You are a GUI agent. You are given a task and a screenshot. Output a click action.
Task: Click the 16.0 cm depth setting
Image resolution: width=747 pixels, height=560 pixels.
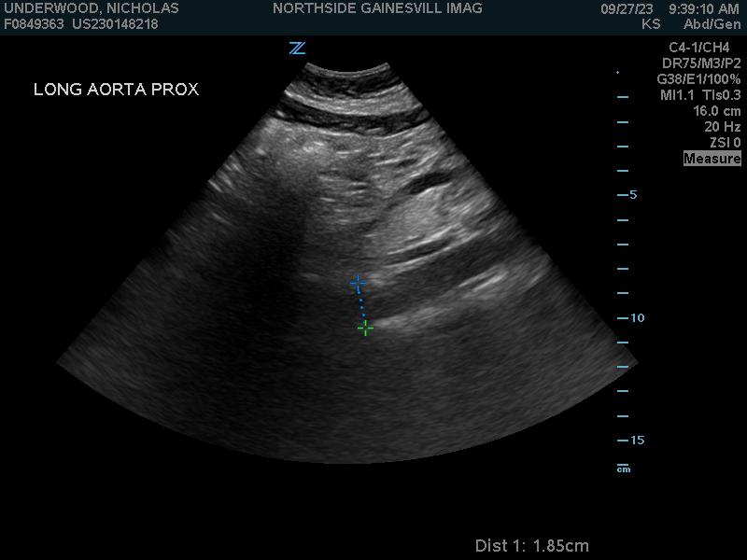pyautogui.click(x=716, y=111)
